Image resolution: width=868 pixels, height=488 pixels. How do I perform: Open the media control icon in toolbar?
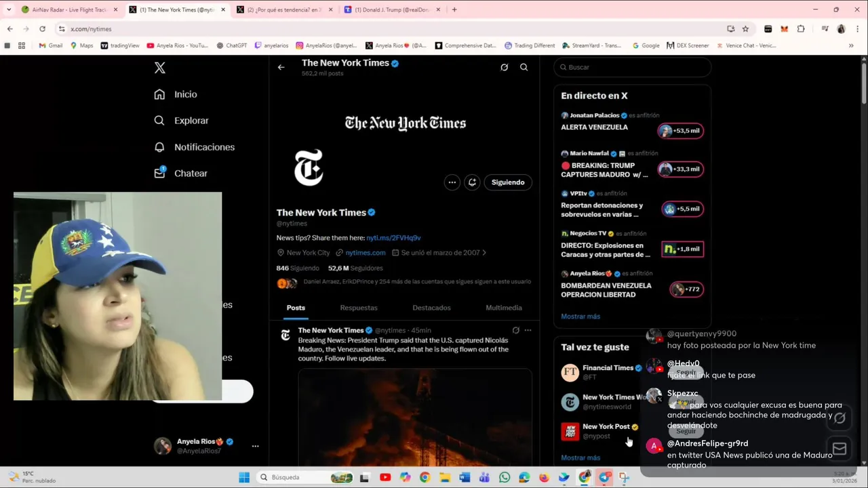point(825,29)
